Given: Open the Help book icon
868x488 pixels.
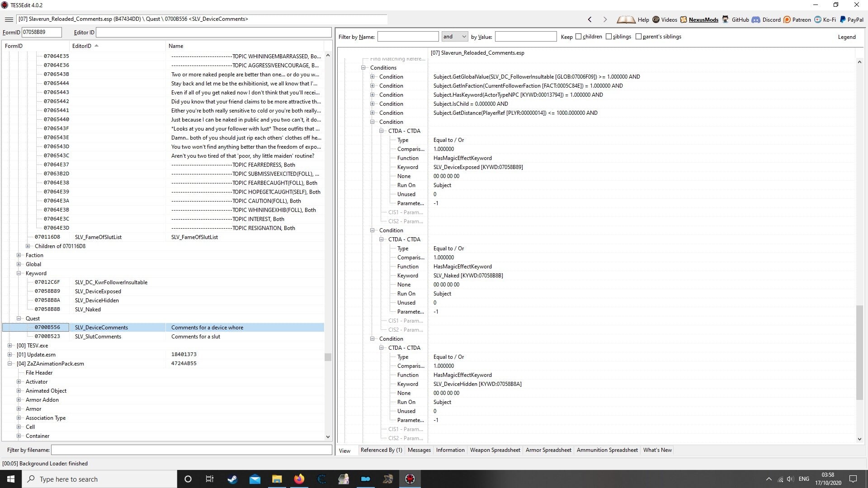Looking at the screenshot, I should tap(626, 19).
